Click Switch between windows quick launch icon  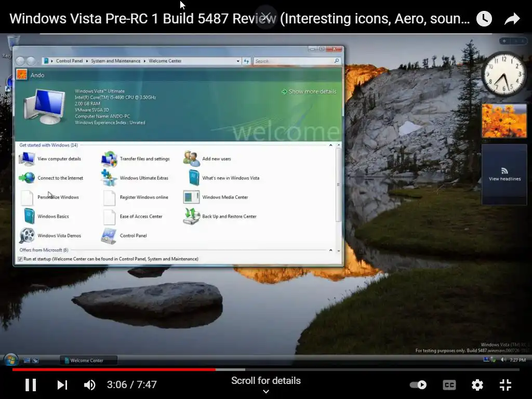pos(35,361)
